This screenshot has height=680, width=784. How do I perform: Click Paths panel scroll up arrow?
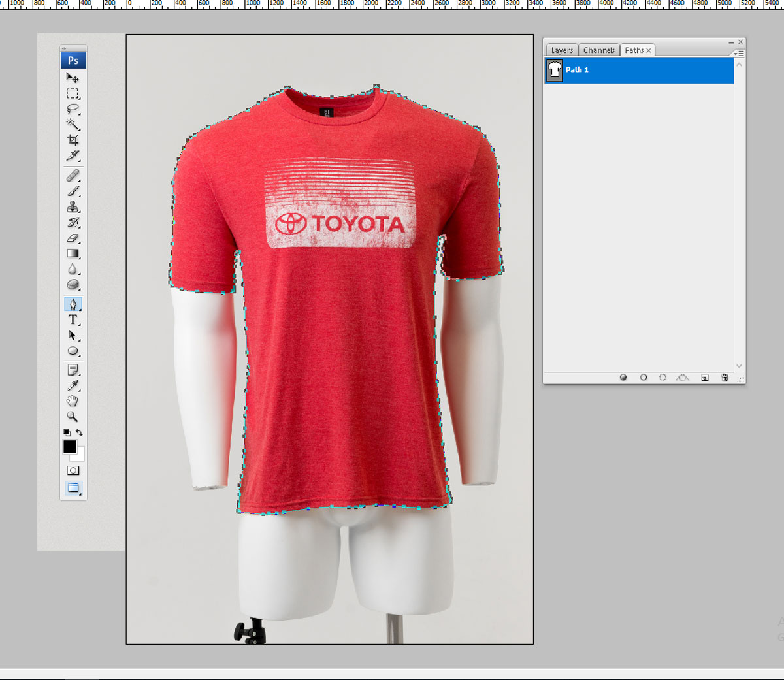coord(739,64)
